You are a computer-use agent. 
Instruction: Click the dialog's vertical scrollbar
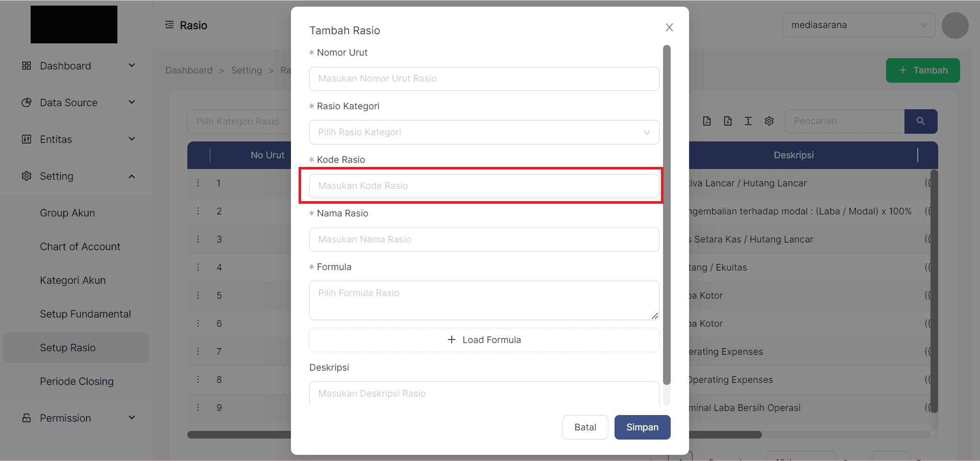667,214
